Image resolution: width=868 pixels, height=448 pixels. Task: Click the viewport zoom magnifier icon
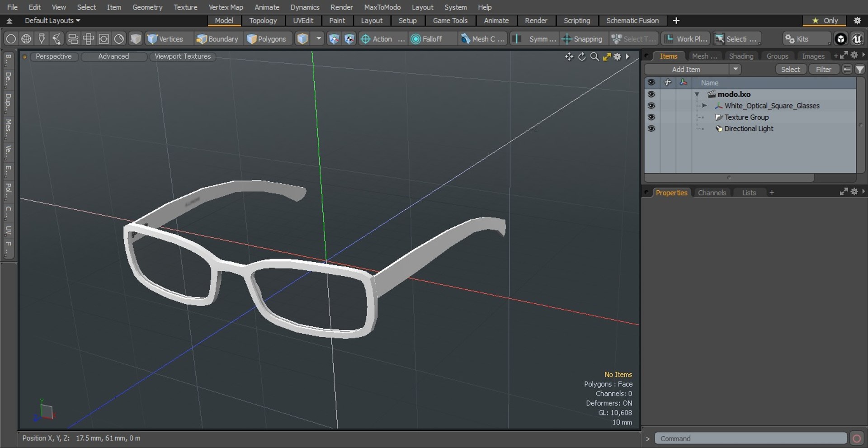point(594,57)
